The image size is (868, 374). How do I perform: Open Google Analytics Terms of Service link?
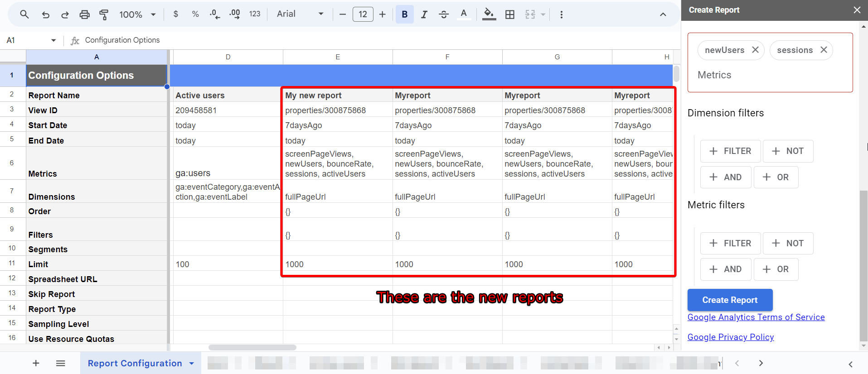click(756, 317)
